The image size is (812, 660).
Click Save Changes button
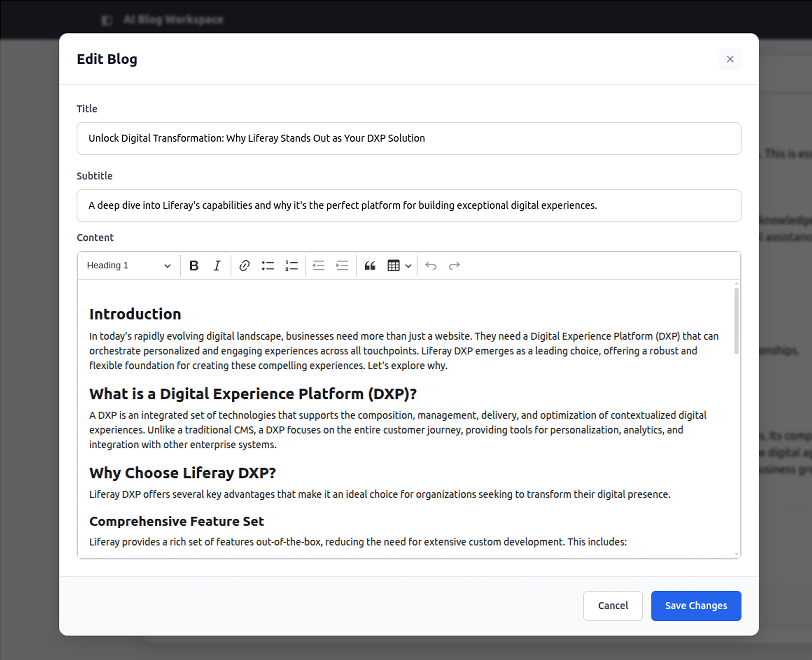696,606
